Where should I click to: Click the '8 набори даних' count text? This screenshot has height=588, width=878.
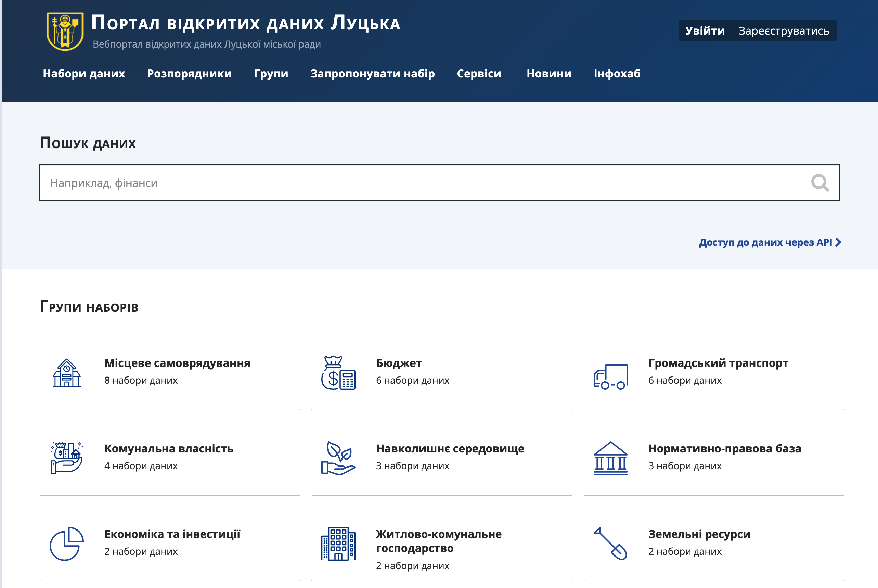tap(141, 380)
